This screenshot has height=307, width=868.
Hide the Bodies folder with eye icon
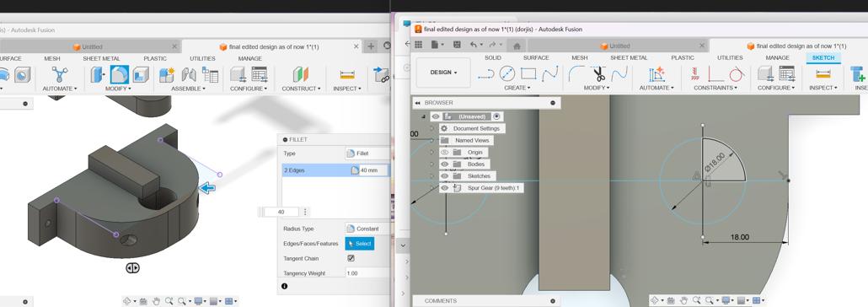(444, 164)
